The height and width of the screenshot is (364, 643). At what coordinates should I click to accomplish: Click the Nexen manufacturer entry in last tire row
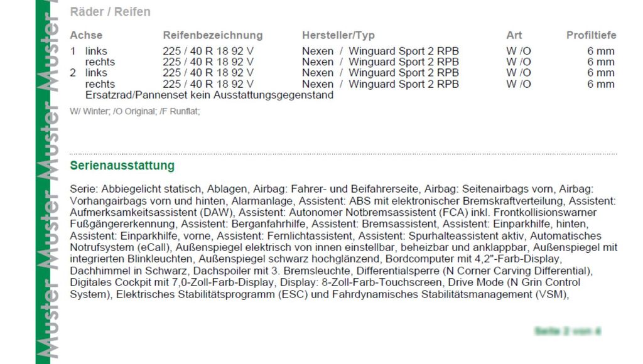pyautogui.click(x=318, y=84)
